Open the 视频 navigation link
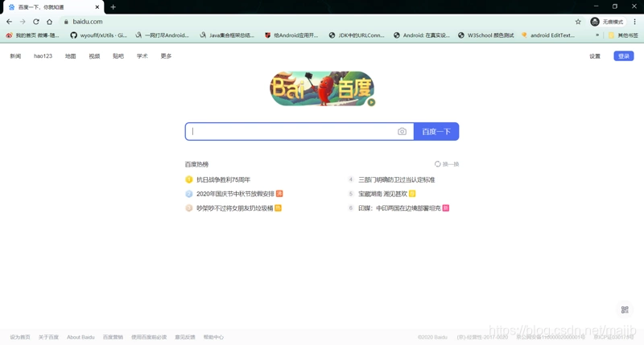Viewport: 644px width, 345px height. click(94, 56)
